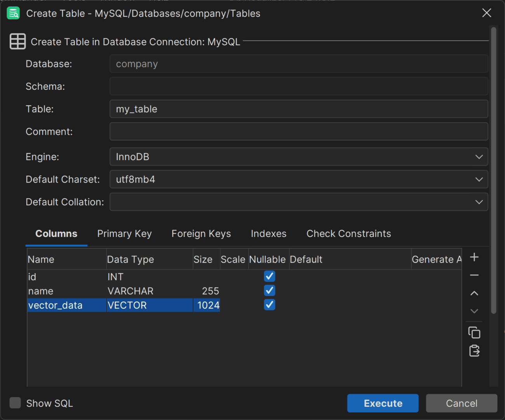The width and height of the screenshot is (505, 420).
Task: Move the selected column up
Action: (x=474, y=293)
